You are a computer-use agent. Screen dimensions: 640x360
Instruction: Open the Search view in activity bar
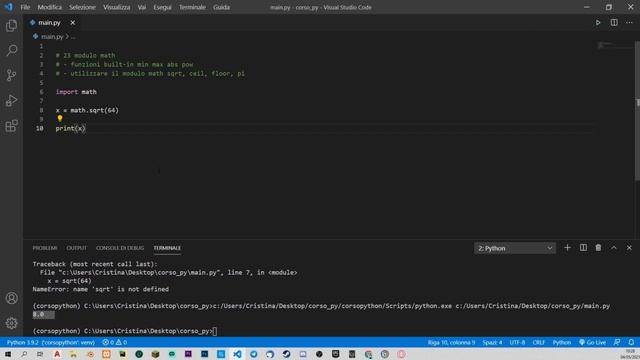click(11, 50)
